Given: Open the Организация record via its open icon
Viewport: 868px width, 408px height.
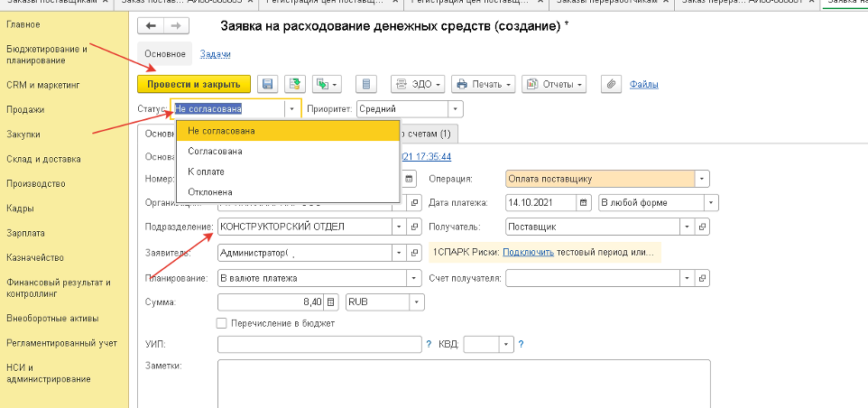Looking at the screenshot, I should click(x=414, y=202).
